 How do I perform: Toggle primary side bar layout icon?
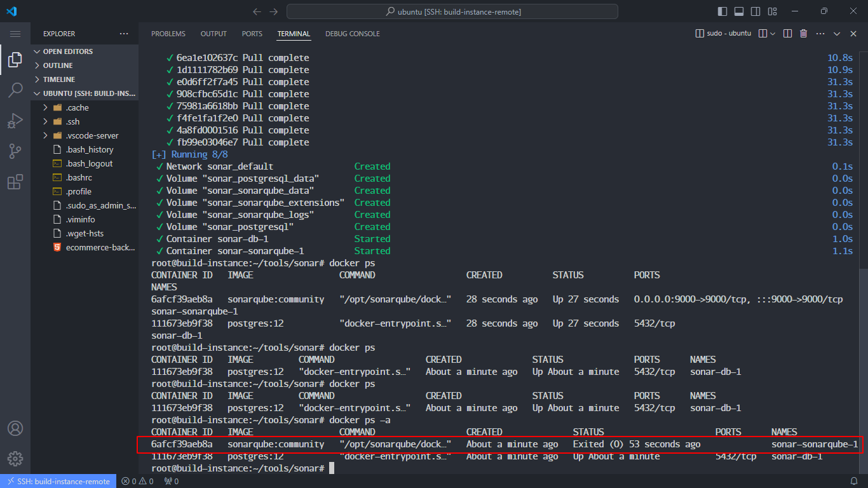tap(722, 11)
